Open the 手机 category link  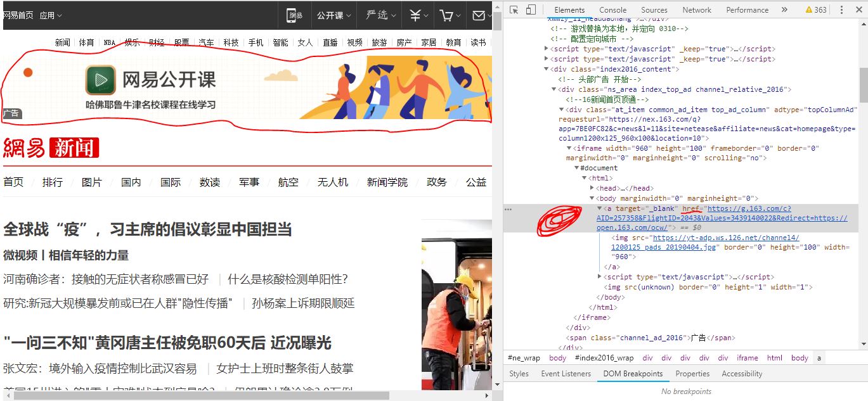[x=256, y=42]
